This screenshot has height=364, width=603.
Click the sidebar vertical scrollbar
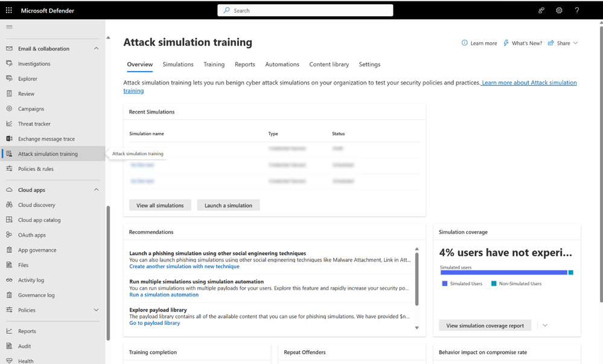[x=108, y=273]
